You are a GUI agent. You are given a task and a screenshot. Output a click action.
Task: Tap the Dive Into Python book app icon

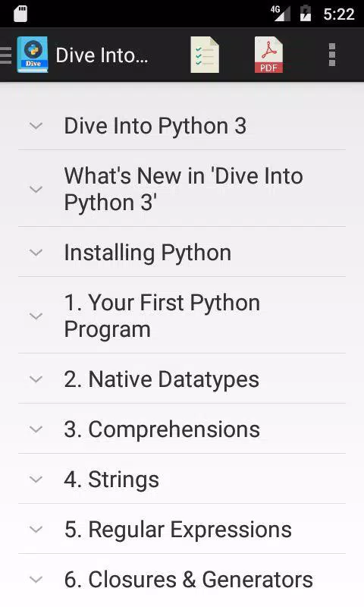[x=33, y=55]
